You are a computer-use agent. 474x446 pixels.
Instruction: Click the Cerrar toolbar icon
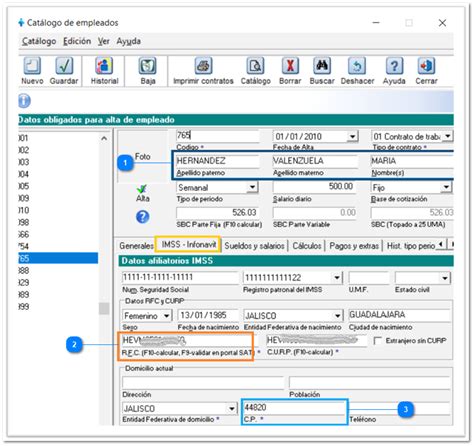click(426, 66)
